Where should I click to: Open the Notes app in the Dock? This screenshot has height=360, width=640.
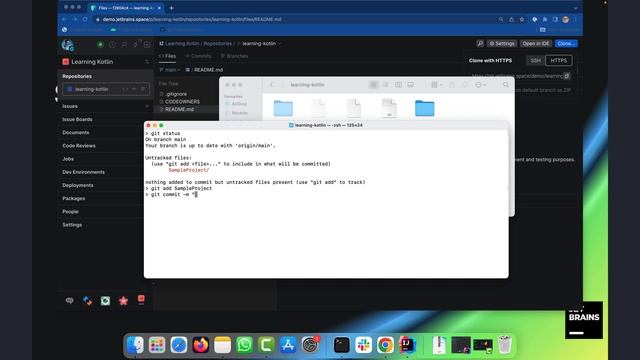[222, 345]
